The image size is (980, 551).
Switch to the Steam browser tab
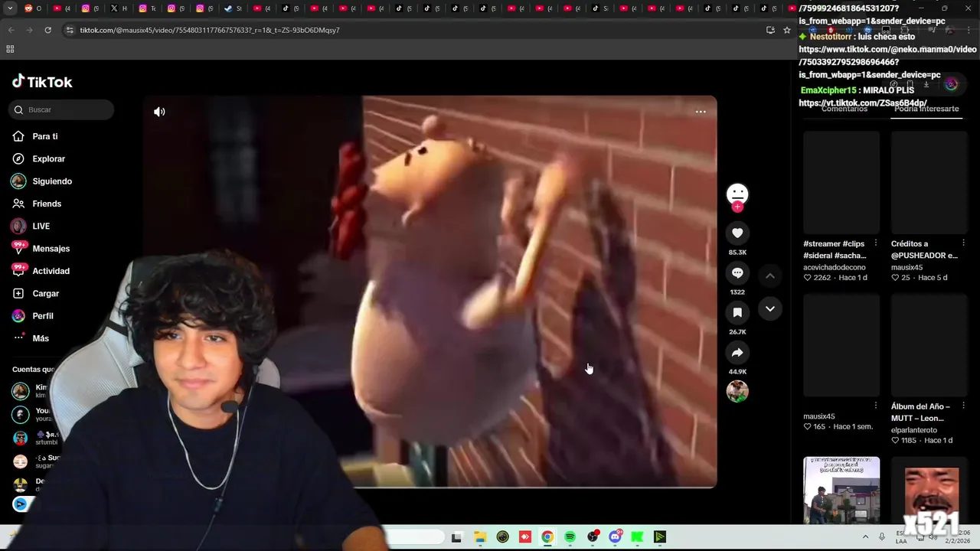pos(233,8)
